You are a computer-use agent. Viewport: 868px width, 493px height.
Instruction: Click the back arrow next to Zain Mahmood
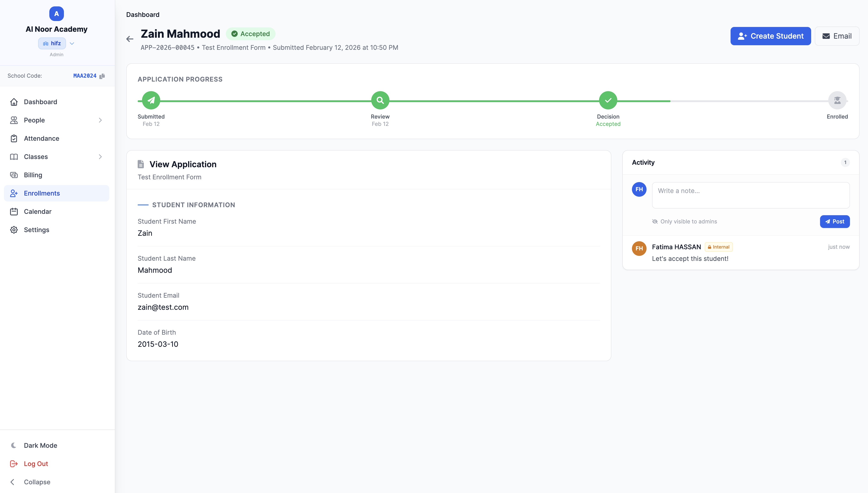coord(130,39)
